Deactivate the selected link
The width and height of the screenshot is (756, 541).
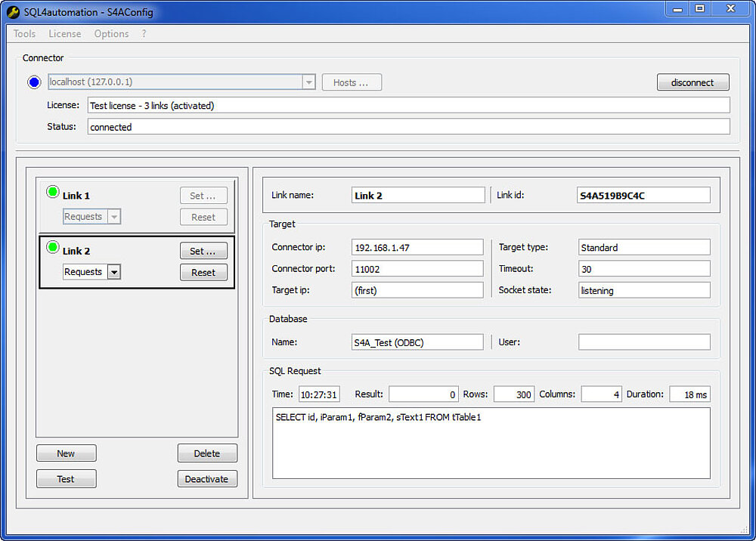tap(207, 478)
